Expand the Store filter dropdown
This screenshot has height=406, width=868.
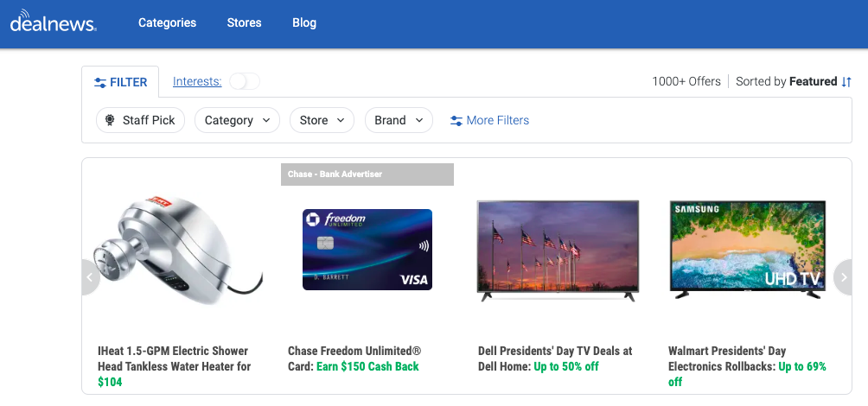(322, 121)
